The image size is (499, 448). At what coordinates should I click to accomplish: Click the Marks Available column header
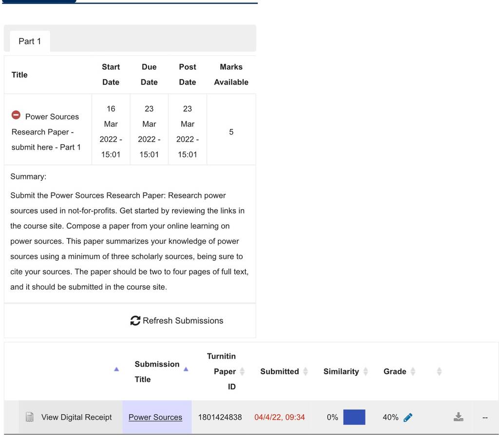click(231, 75)
